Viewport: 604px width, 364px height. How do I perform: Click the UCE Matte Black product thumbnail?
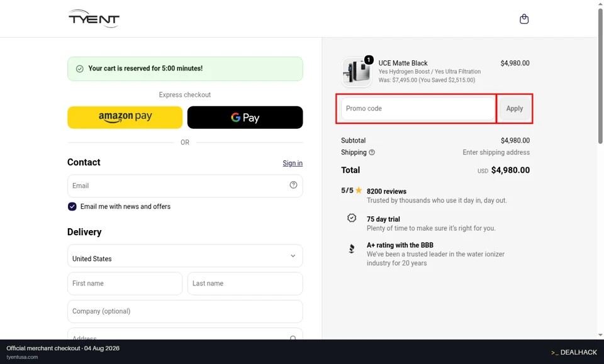(357, 72)
